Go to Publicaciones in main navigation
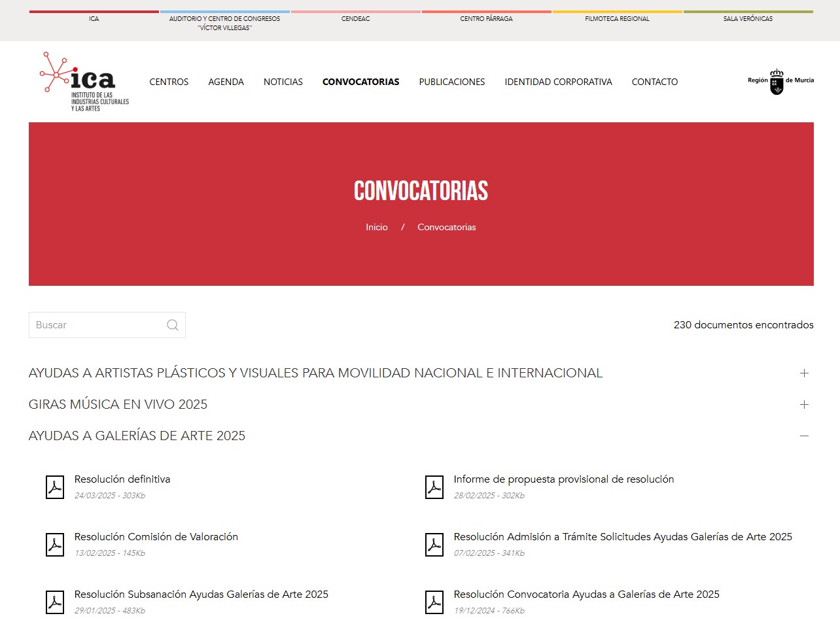The width and height of the screenshot is (840, 620). (x=451, y=82)
